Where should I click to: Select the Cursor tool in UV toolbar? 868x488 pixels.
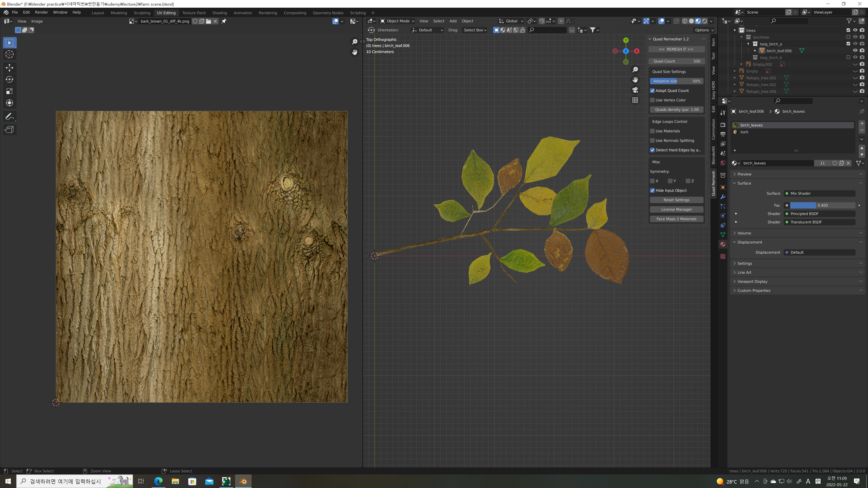[9, 54]
